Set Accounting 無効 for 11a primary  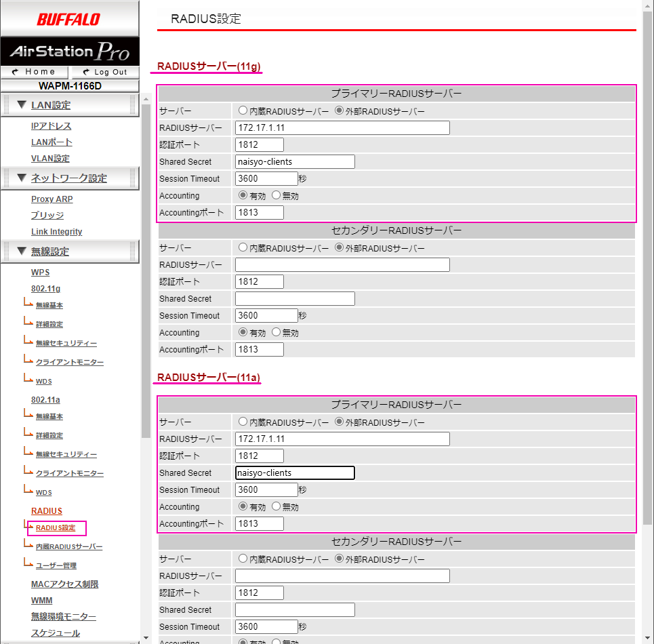276,506
